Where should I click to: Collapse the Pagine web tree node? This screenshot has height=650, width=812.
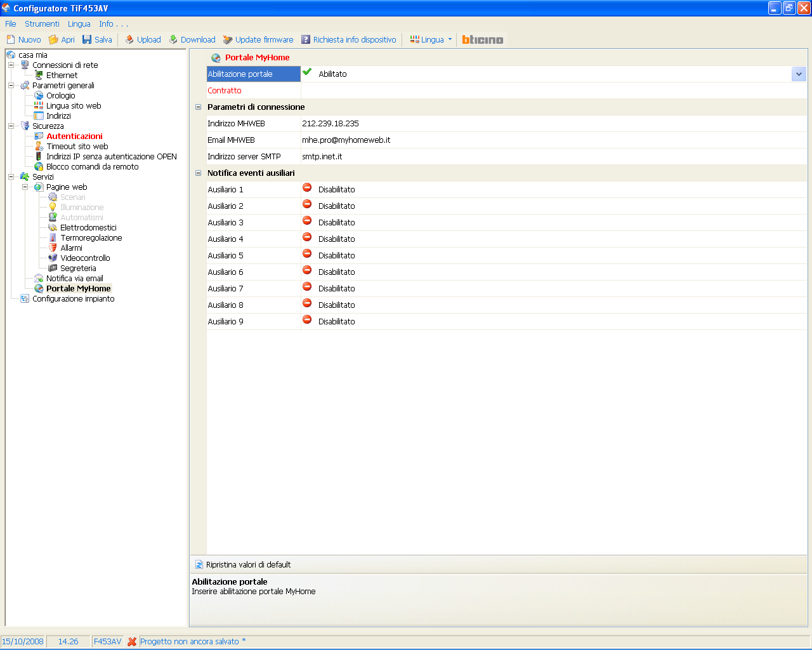25,187
